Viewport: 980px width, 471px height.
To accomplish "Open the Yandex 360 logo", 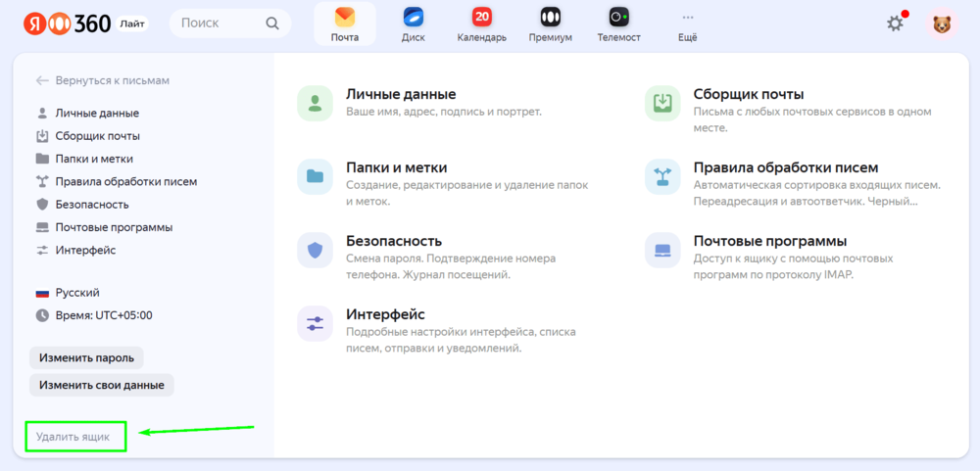I will pos(67,24).
